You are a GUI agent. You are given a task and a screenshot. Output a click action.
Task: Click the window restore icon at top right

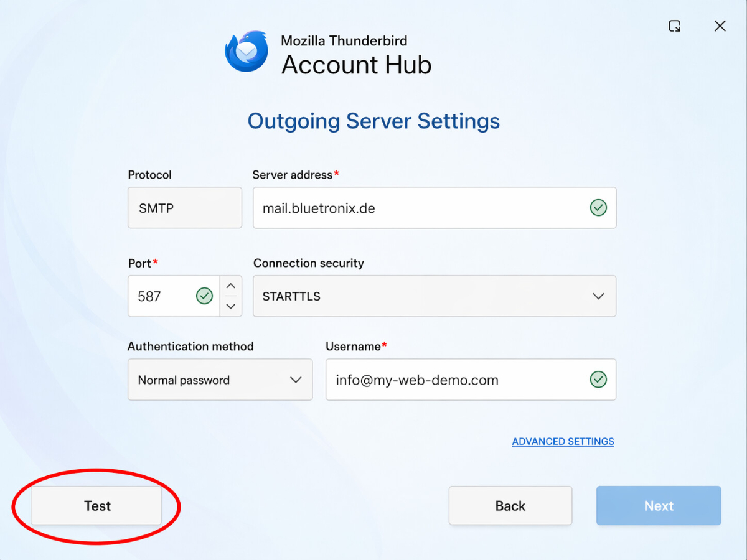674,26
